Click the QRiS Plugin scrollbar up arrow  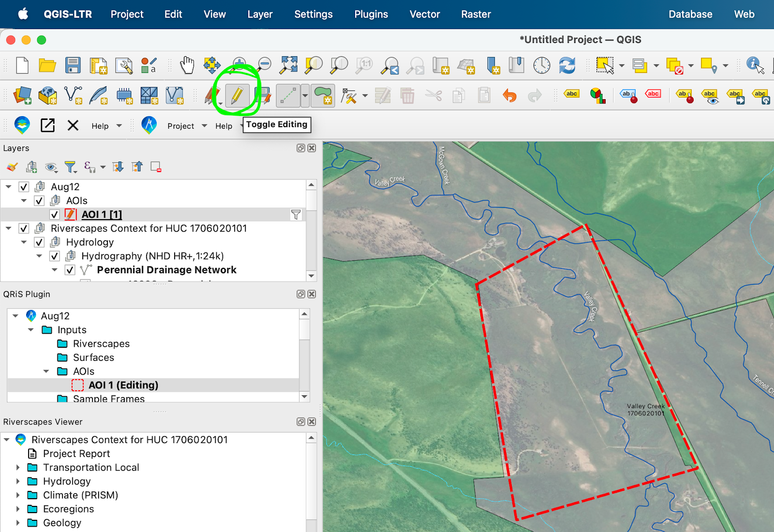304,314
